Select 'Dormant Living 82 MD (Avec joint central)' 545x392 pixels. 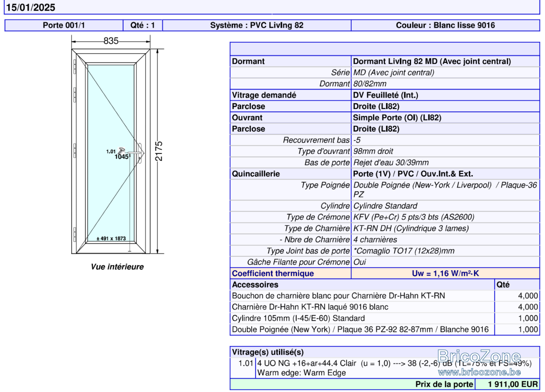tap(432, 61)
